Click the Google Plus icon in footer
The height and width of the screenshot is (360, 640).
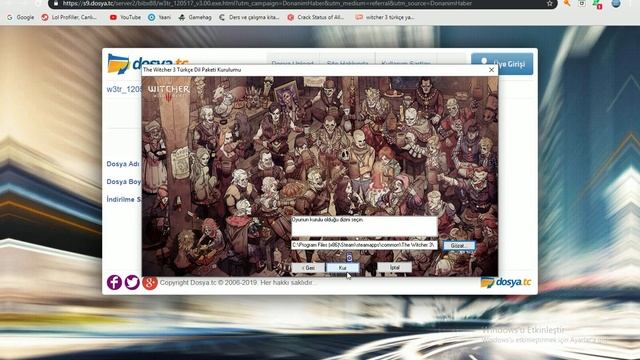149,282
